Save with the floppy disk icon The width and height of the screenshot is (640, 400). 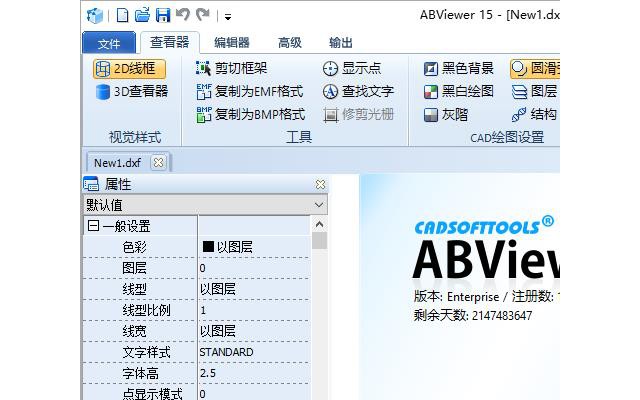coord(163,15)
